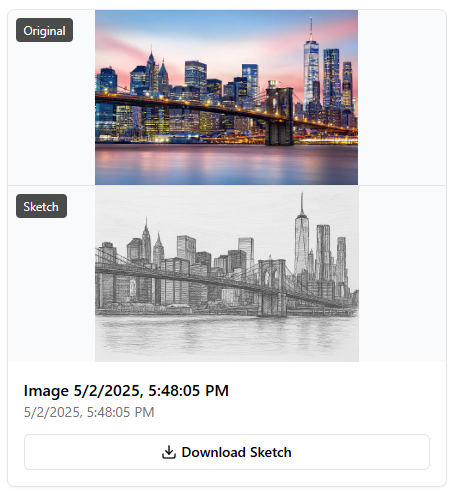Click the Download Sketch button text

[x=236, y=452]
